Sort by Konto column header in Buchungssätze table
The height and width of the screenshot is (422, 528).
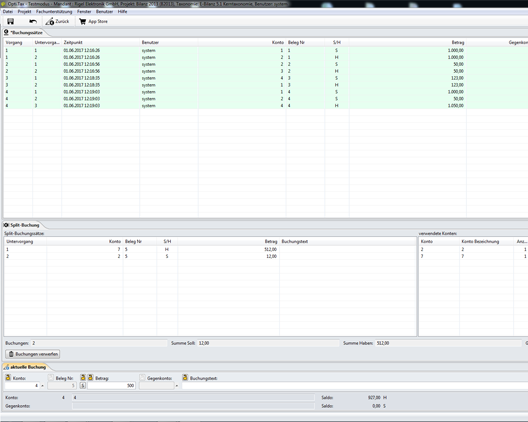pyautogui.click(x=242, y=42)
